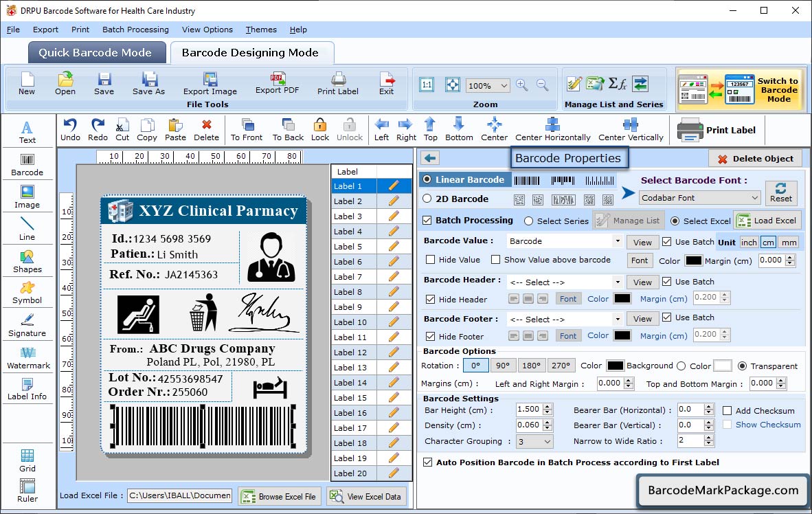
Task: Click the Undo icon
Action: coord(70,130)
